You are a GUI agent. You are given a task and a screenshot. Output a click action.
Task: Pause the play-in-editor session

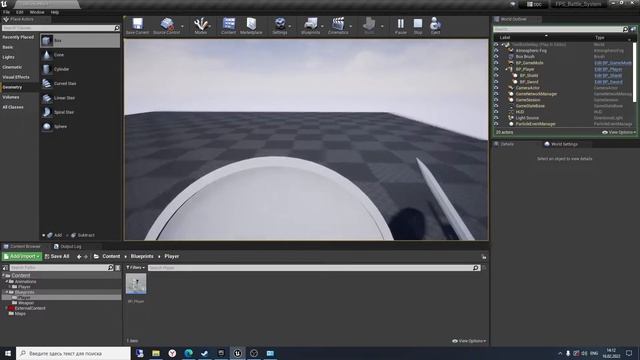[x=401, y=26]
